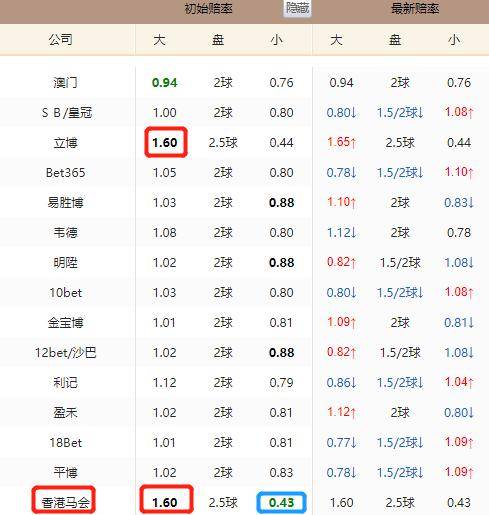Viewport: 489px width, 515px height.
Task: Click the 18Bet company name
Action: 65,443
